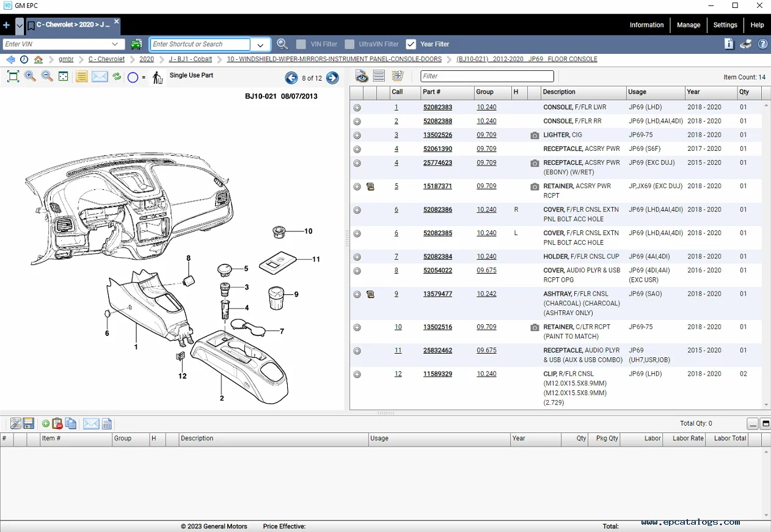Image resolution: width=771 pixels, height=532 pixels.
Task: Open the Manage menu
Action: [x=689, y=25]
